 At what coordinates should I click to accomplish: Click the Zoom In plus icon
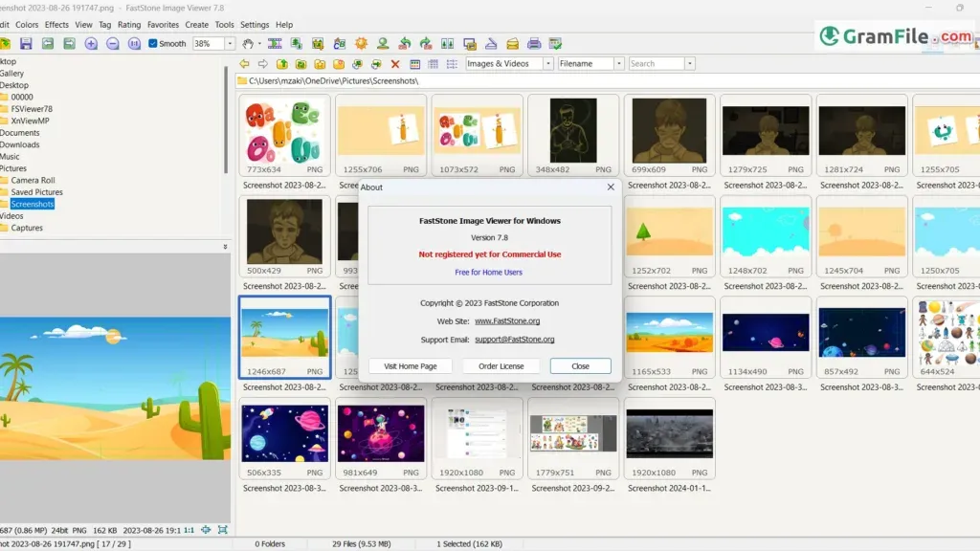tap(91, 44)
